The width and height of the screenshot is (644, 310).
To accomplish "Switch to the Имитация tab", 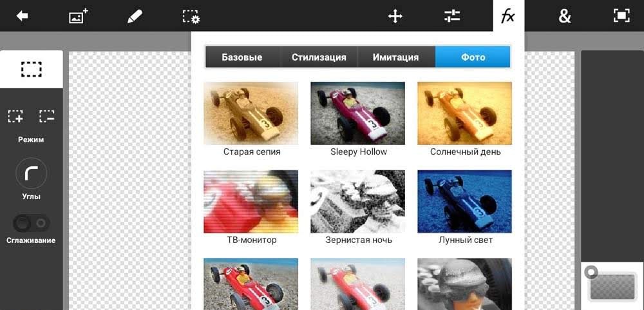I will coord(396,57).
